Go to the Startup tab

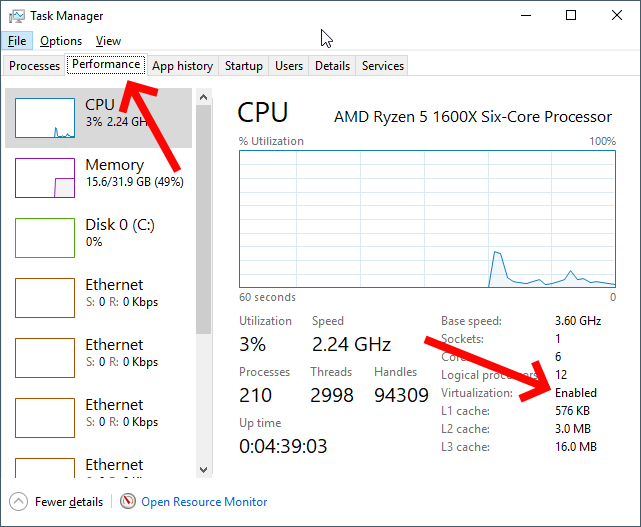point(244,66)
